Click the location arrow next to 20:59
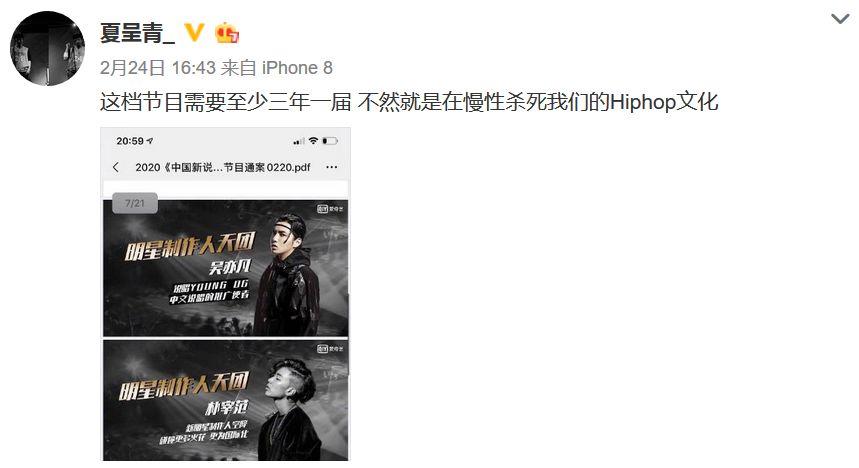The image size is (859, 468). click(150, 141)
